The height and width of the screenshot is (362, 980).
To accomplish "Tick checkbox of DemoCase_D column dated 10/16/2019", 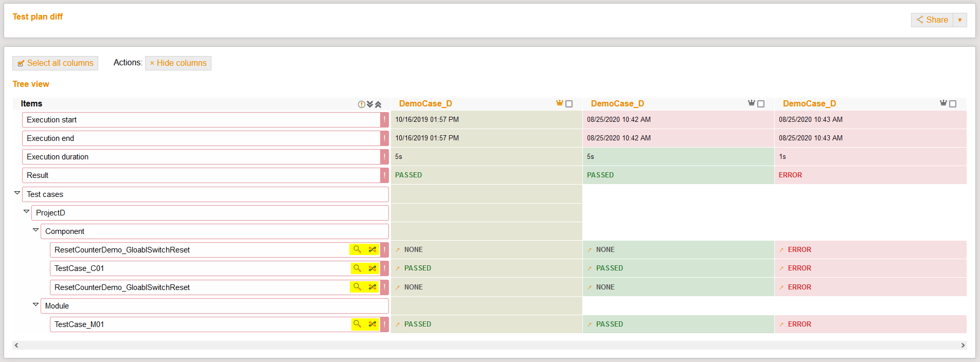I will (x=569, y=104).
